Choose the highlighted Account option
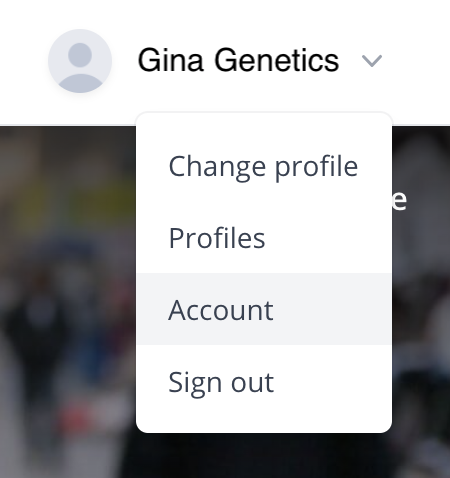This screenshot has width=450, height=478. (x=263, y=309)
